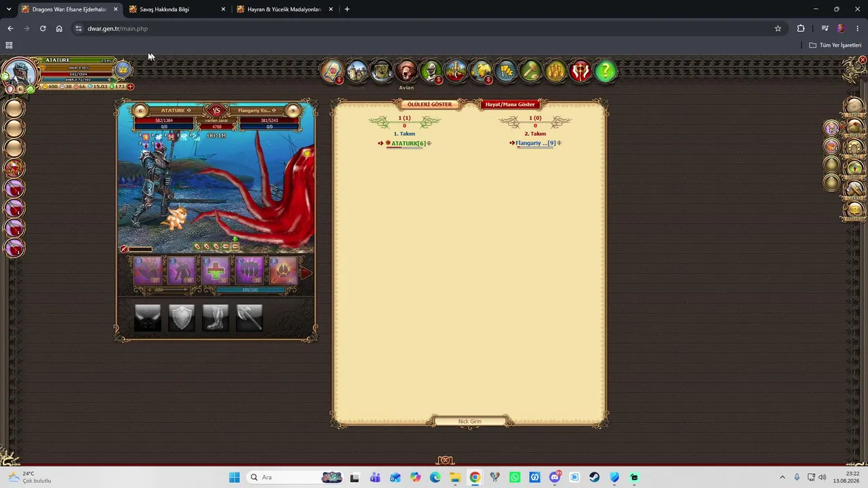The height and width of the screenshot is (488, 868).
Task: Expand the yellow creature icon's red dropdown arrow
Action: [488, 80]
